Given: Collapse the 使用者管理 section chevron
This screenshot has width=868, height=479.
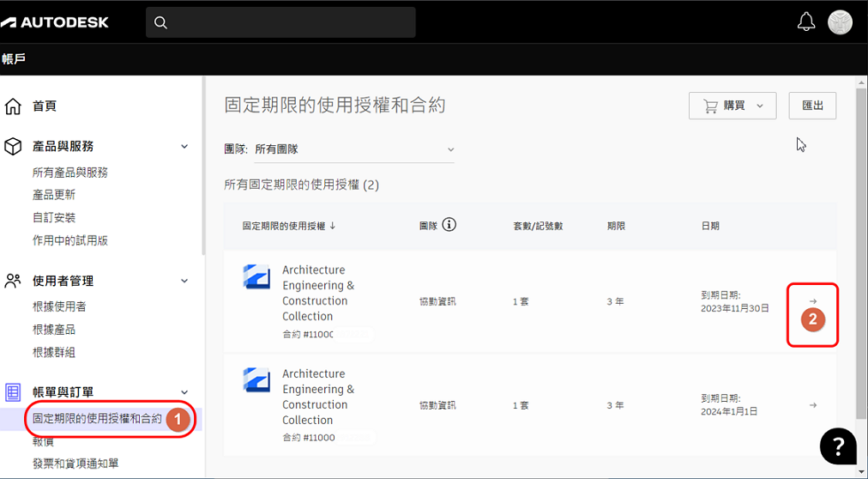Looking at the screenshot, I should [184, 282].
